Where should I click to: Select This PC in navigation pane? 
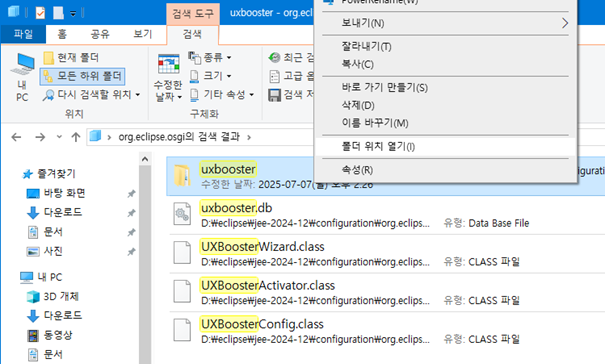pos(41,277)
